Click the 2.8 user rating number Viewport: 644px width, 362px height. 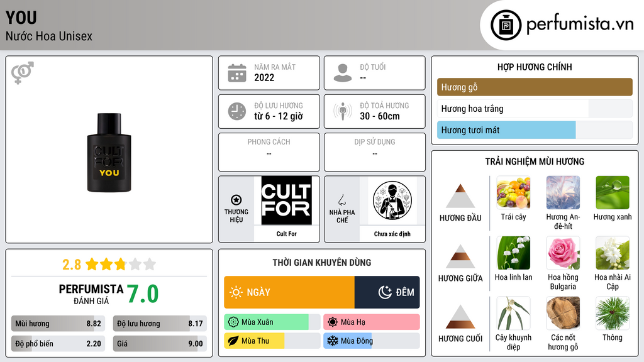pyautogui.click(x=72, y=265)
